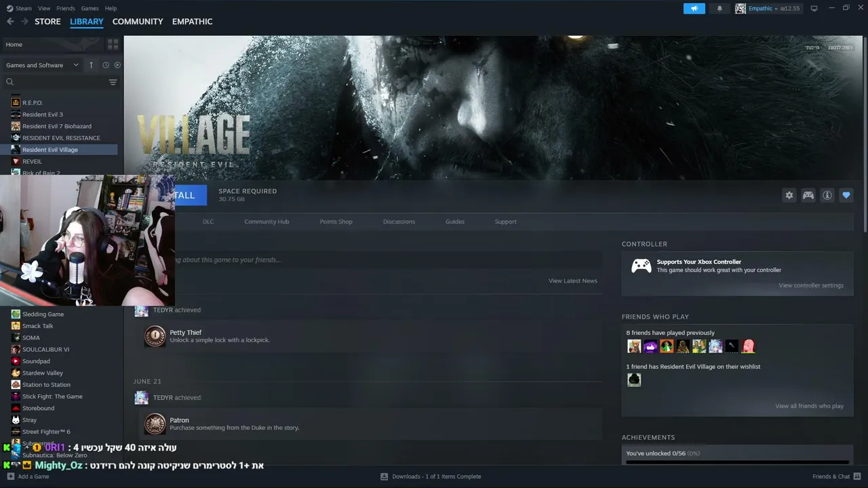Go to the COMMUNITY tab

138,22
